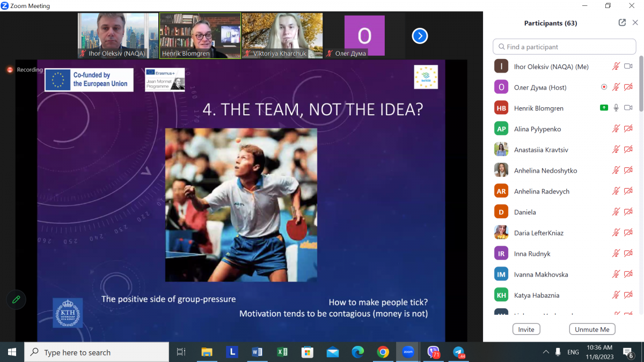The image size is (644, 362).
Task: Toggle Henrik Blomgren's microphone icon
Action: coord(616,108)
